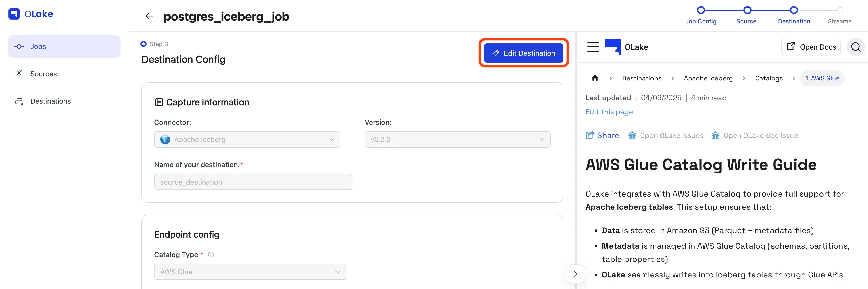868x289 pixels.
Task: Expand the Version v0.2.0 dropdown
Action: [x=457, y=139]
